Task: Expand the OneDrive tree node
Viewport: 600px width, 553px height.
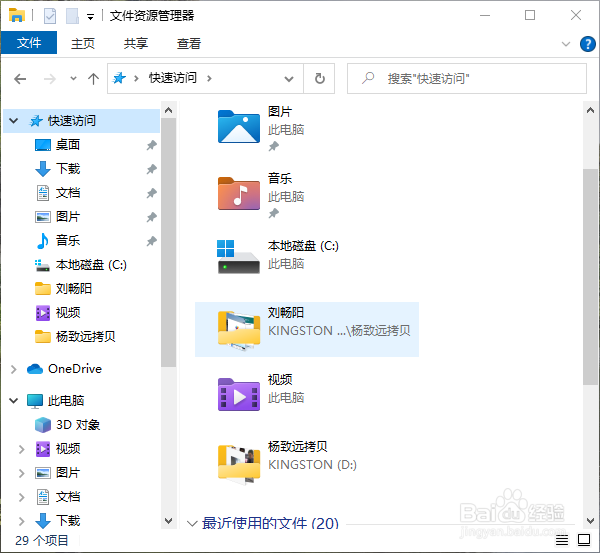Action: pyautogui.click(x=14, y=369)
